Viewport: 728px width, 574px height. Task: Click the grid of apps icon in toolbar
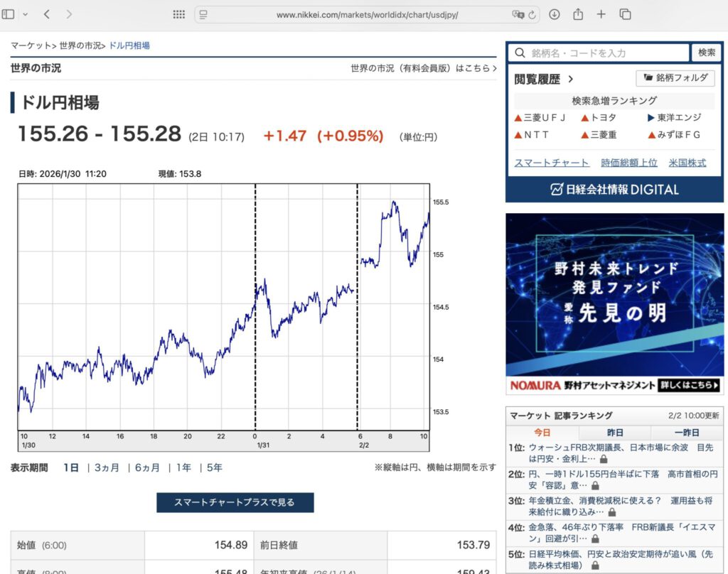click(x=178, y=13)
